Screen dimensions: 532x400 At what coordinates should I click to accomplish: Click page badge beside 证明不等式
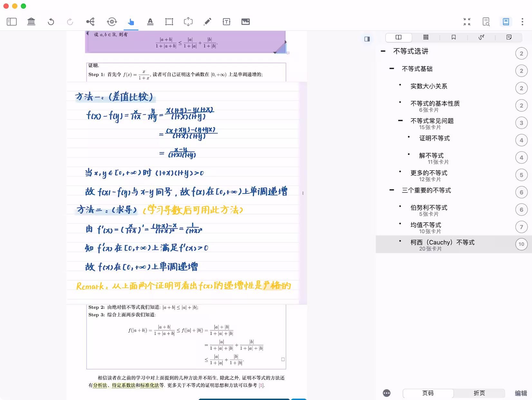click(x=521, y=140)
